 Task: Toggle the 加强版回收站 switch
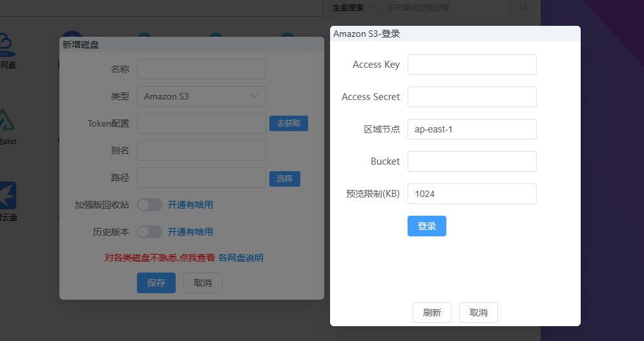150,205
